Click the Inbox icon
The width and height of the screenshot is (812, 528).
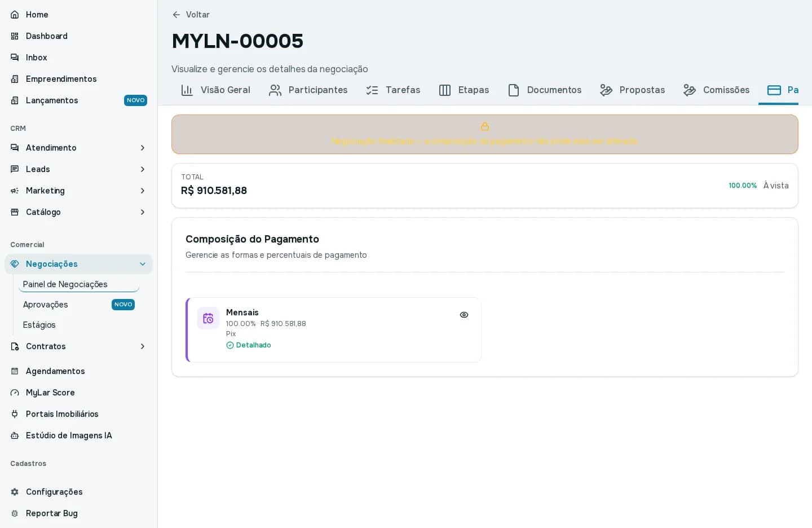(15, 58)
